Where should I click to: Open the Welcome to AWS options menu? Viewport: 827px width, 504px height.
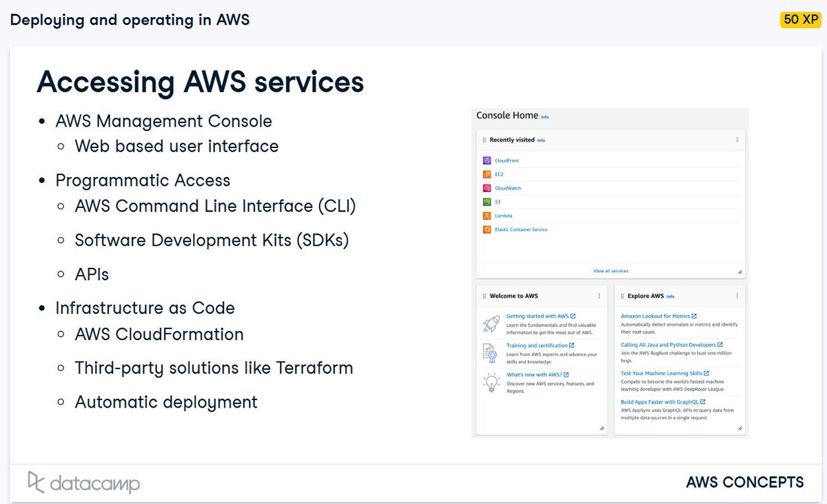(599, 296)
